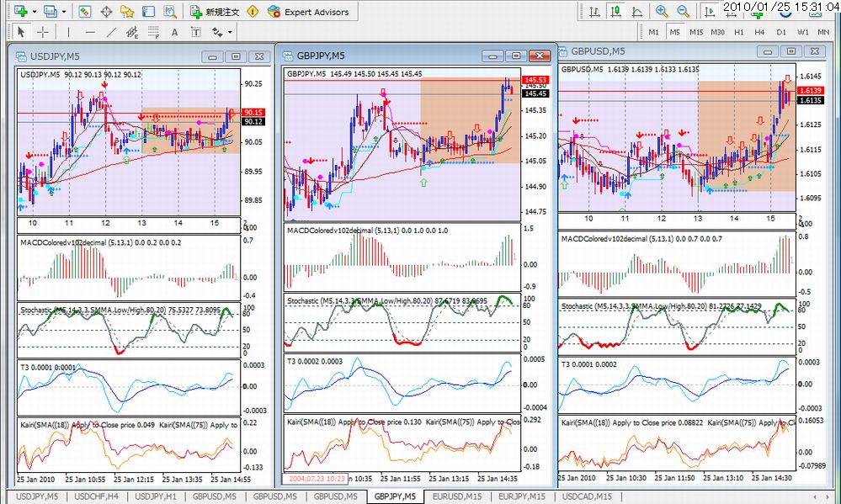Select the Fibonacci Retracement tool
Viewport: 841px width, 504px height.
tap(153, 32)
